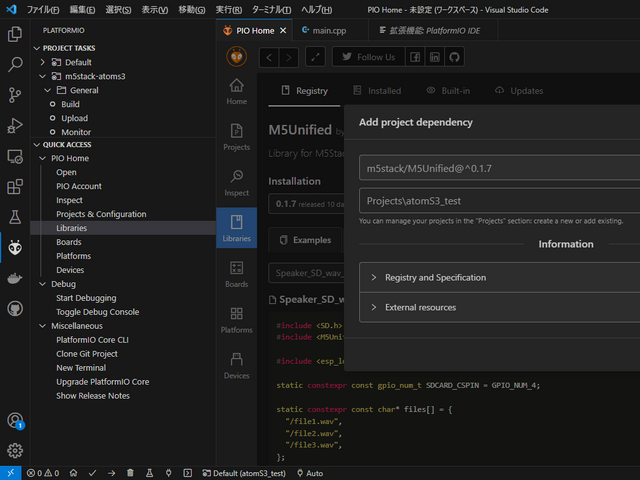Open PlatformIO serial monitor plug icon
Viewport: 640px width, 480px height.
(168, 473)
